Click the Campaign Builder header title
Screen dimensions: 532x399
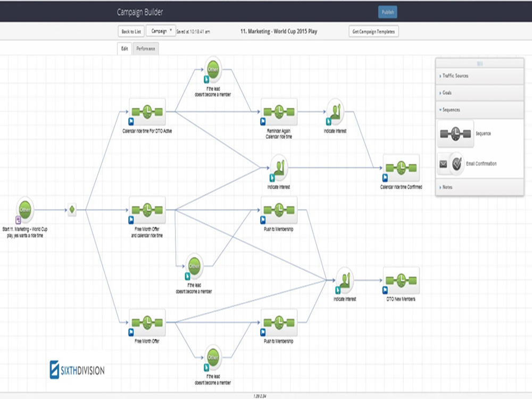pos(140,12)
